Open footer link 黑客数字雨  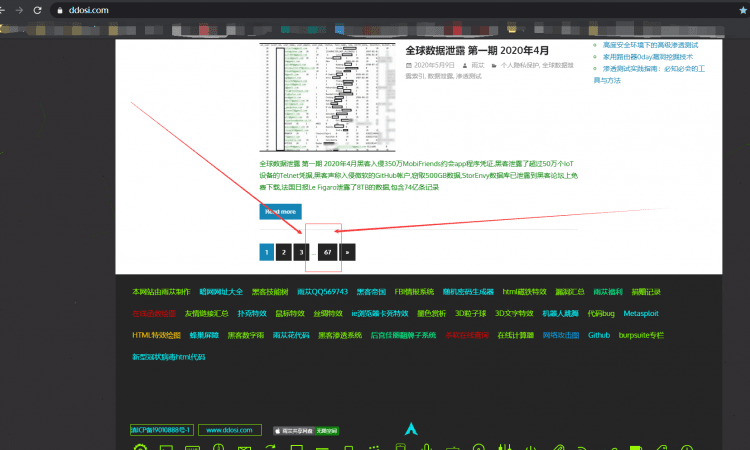pyautogui.click(x=246, y=335)
